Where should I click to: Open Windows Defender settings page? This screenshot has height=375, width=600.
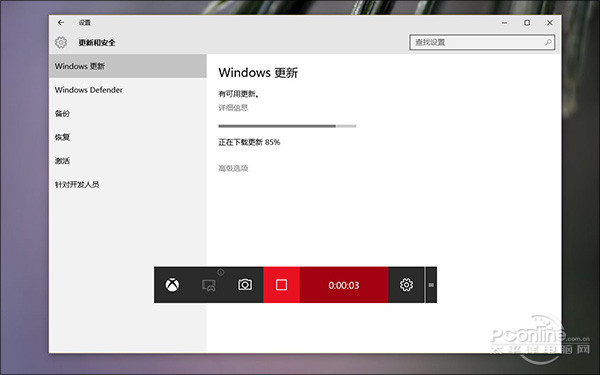pos(128,90)
